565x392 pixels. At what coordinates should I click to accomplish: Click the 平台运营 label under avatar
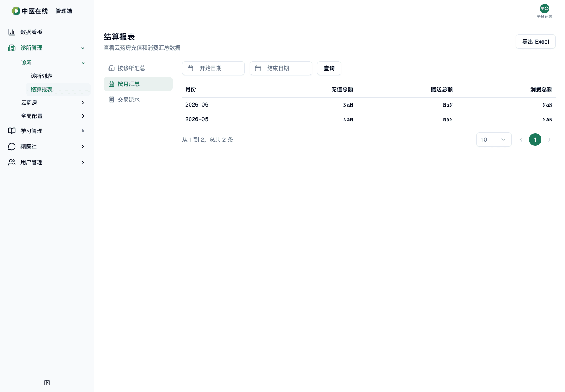(545, 16)
